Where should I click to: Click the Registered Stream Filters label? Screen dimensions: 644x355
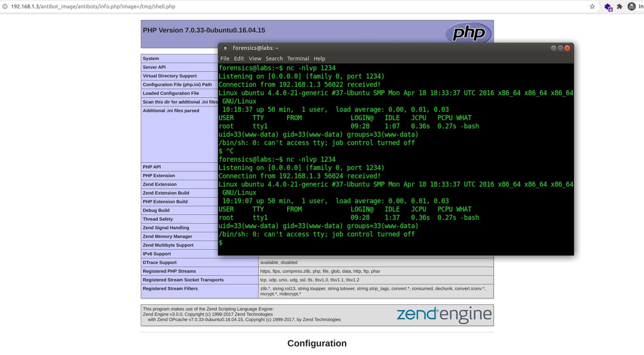[170, 289]
